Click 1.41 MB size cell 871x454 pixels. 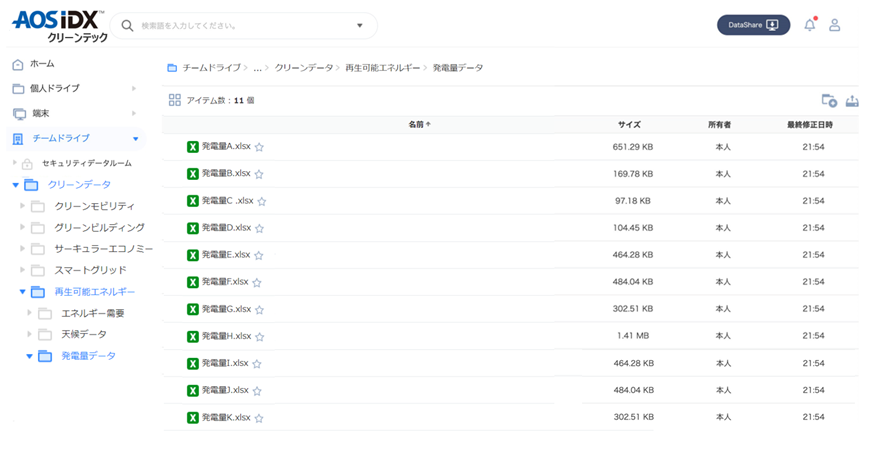633,336
